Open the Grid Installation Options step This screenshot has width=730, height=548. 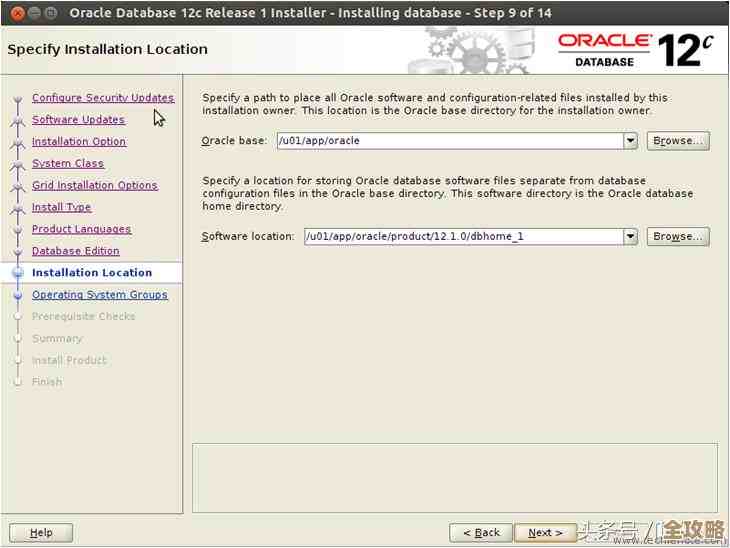tap(95, 185)
